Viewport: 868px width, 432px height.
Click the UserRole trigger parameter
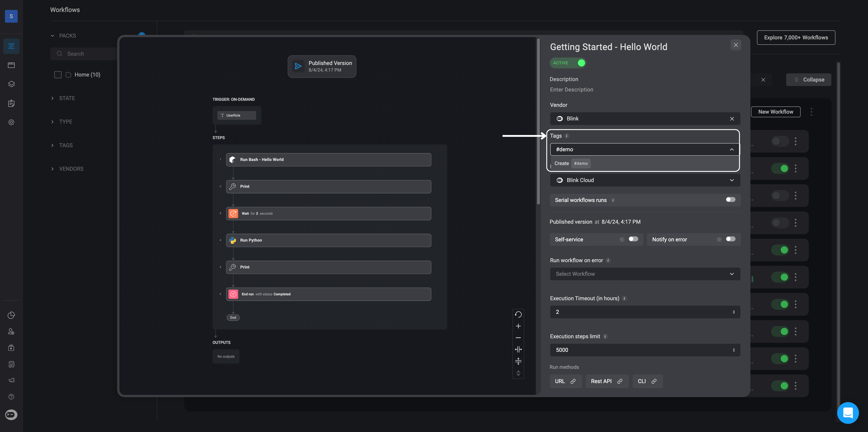pyautogui.click(x=237, y=115)
